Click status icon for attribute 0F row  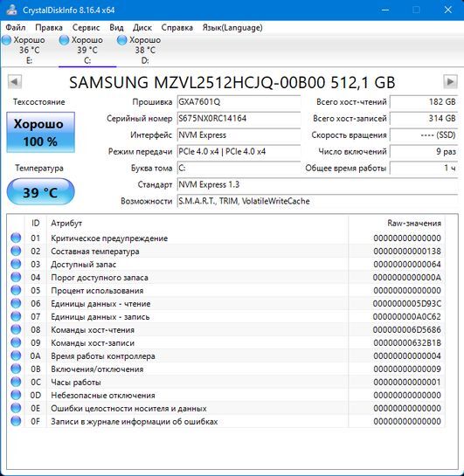(x=16, y=421)
